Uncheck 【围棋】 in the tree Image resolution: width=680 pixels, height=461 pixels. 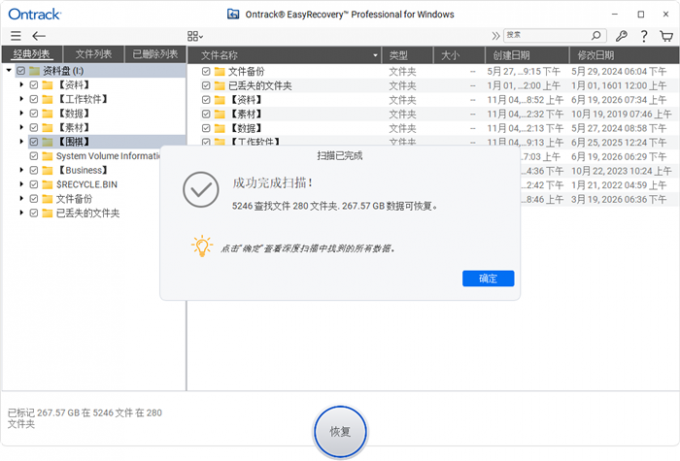point(34,142)
